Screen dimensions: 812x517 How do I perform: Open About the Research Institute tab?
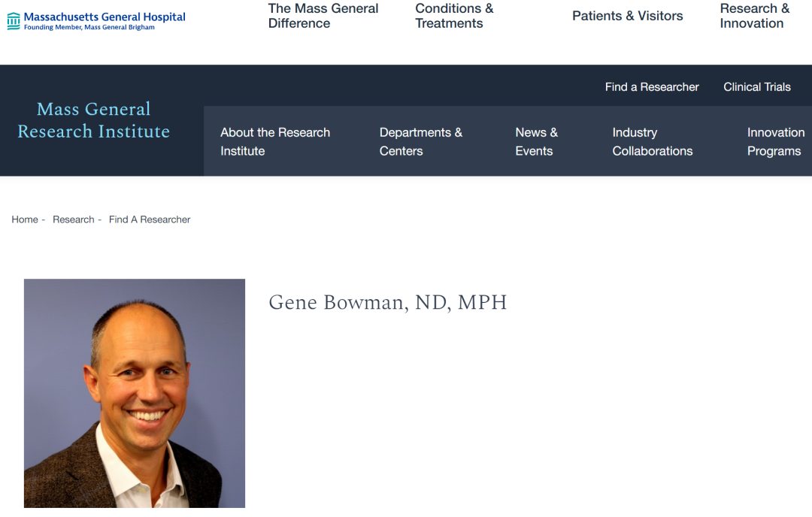click(275, 141)
